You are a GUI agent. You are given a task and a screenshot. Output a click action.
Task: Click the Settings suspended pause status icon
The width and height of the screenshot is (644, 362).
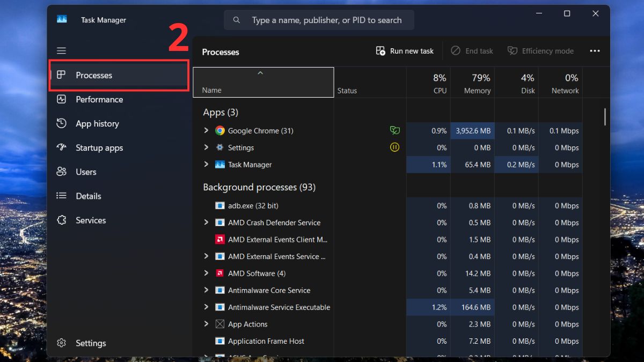(394, 147)
